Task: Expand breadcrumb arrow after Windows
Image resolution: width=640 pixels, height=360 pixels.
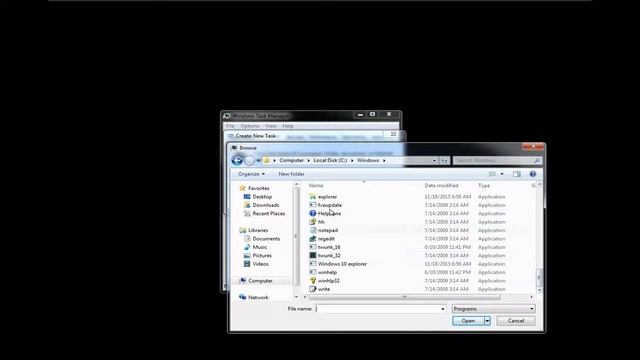Action: [x=384, y=160]
